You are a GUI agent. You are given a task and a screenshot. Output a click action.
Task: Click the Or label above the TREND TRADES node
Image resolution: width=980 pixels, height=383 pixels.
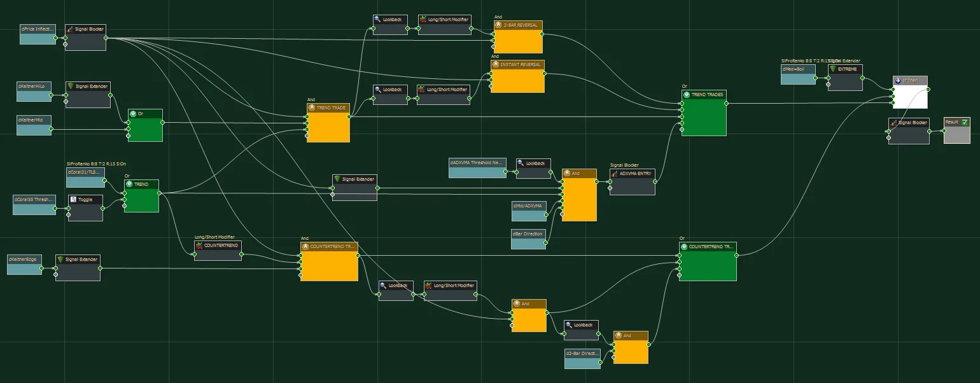coord(684,86)
